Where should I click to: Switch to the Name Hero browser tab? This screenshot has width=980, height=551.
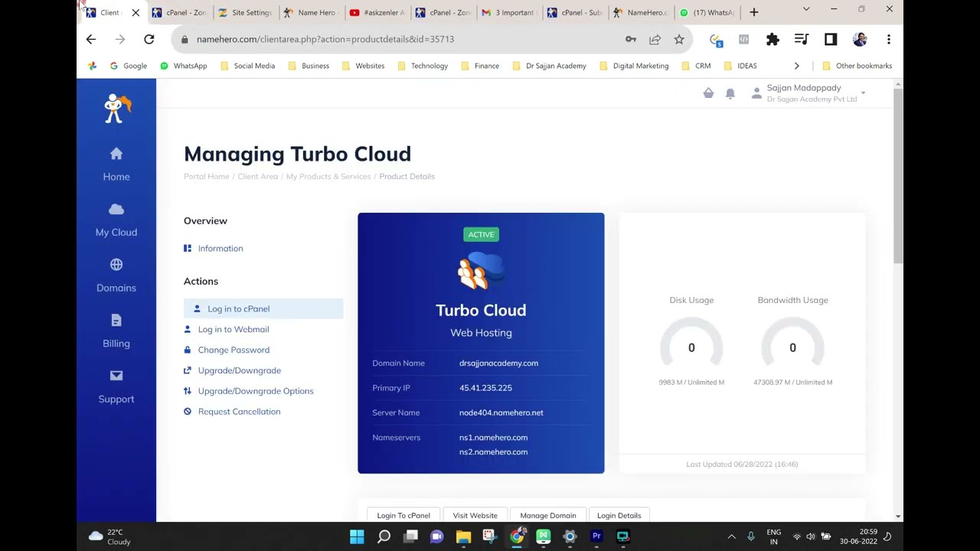[311, 12]
